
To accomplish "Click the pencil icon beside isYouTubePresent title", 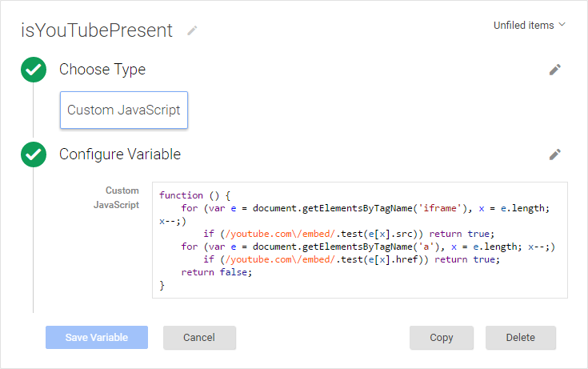I will pos(191,30).
